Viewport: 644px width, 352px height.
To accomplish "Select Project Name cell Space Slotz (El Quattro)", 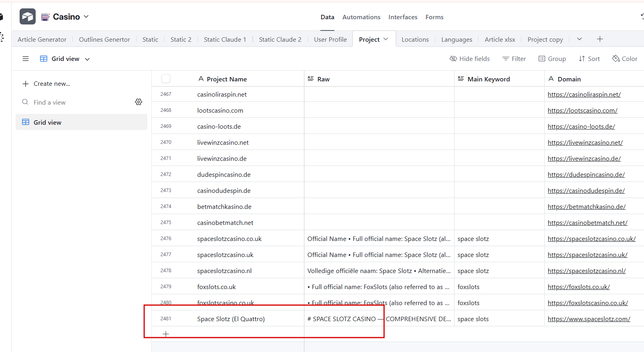I will click(x=228, y=319).
